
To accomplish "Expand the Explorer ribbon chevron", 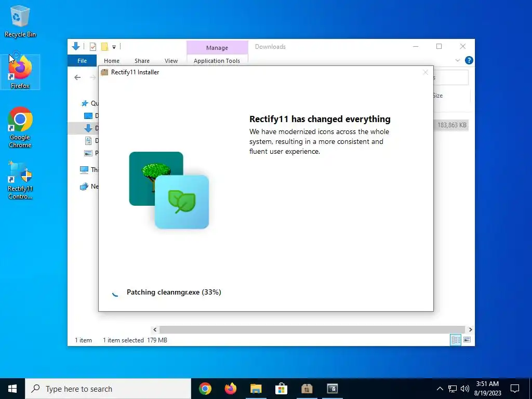I will (457, 60).
